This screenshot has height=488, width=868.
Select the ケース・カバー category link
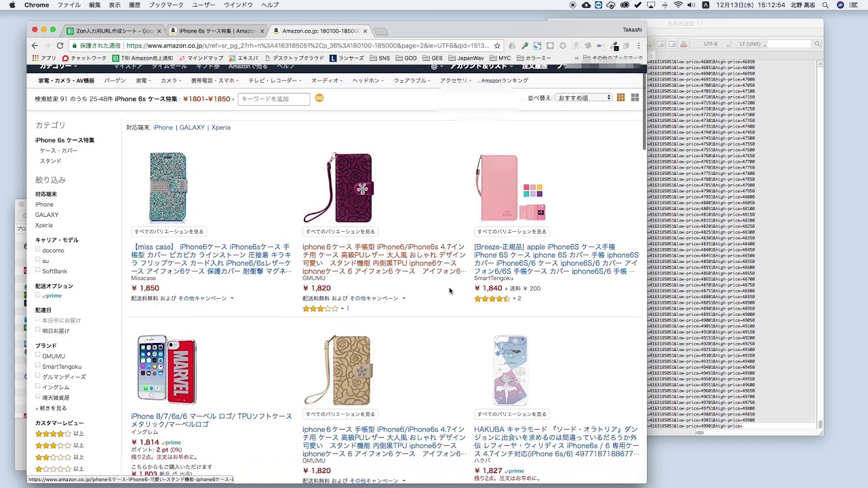point(58,150)
